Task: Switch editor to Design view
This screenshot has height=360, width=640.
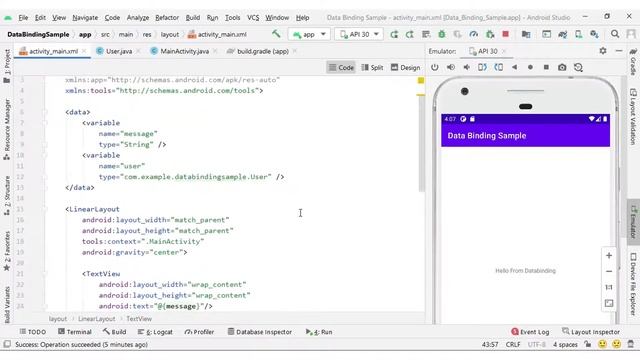Action: click(405, 67)
